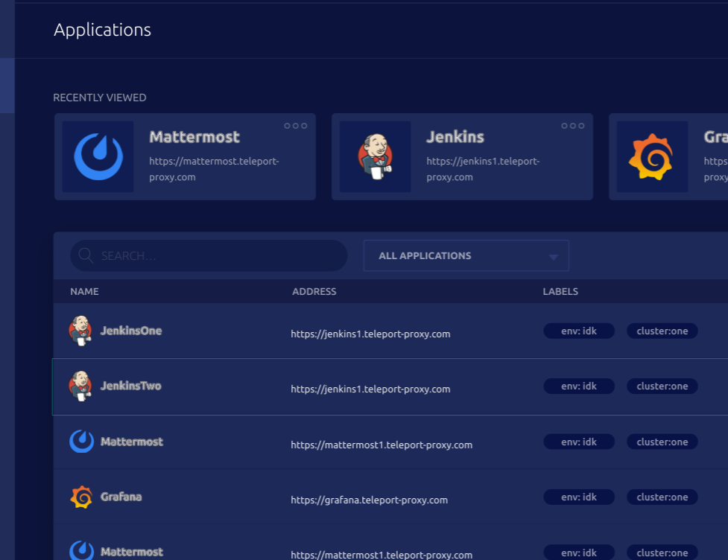Screen dimensions: 728x560
Task: Click the Grafana icon in the applications list
Action: (x=81, y=497)
